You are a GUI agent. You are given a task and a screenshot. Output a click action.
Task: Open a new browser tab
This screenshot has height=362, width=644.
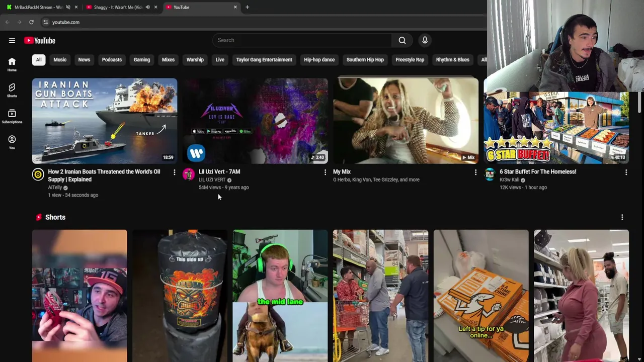[247, 7]
